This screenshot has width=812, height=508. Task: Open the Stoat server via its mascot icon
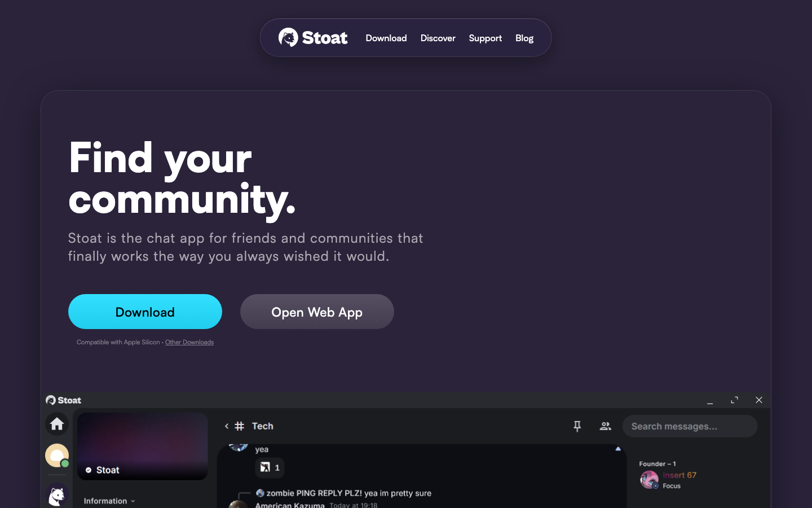click(x=56, y=496)
